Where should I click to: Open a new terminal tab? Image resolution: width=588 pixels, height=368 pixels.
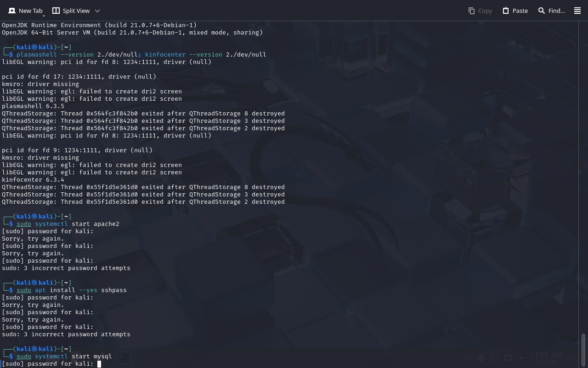pos(25,11)
